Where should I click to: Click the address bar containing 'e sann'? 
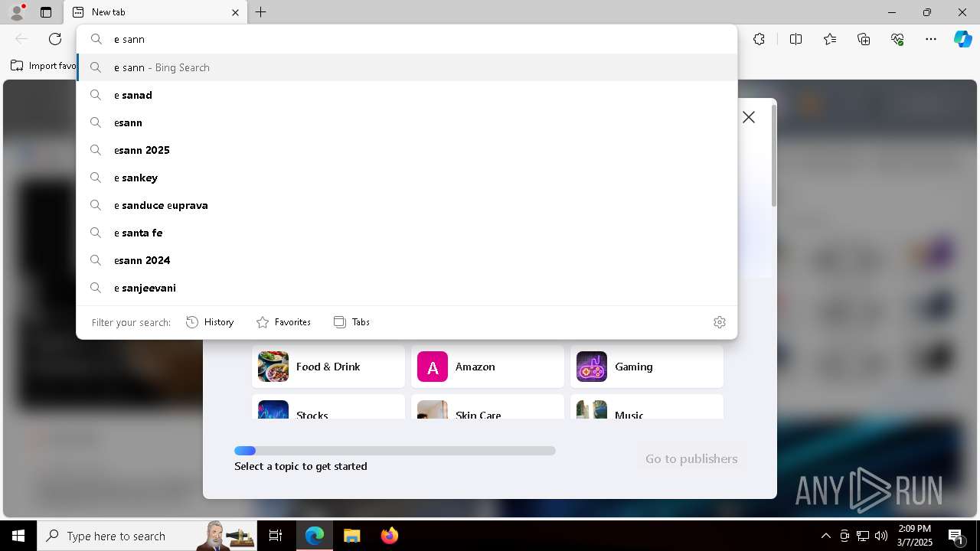407,39
